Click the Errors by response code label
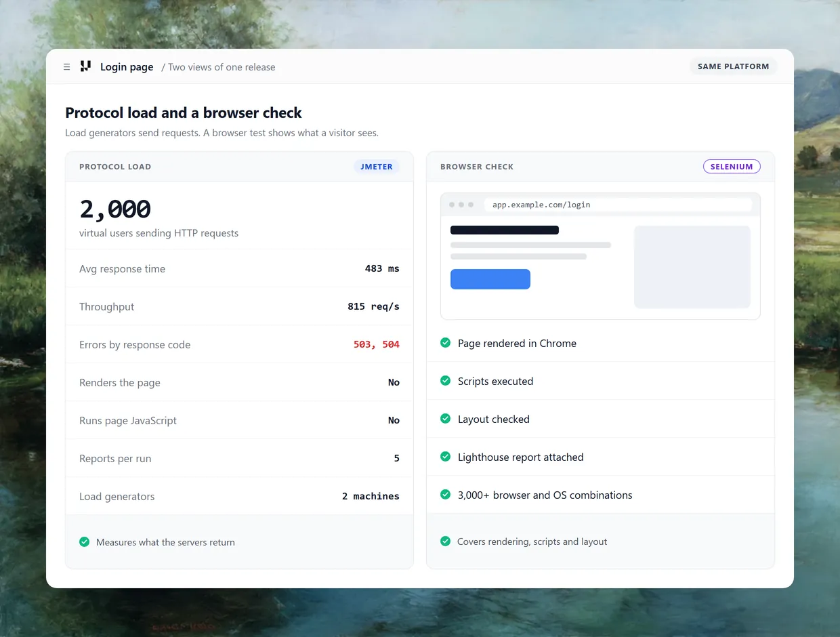Screen dimensions: 840x637 click(135, 345)
